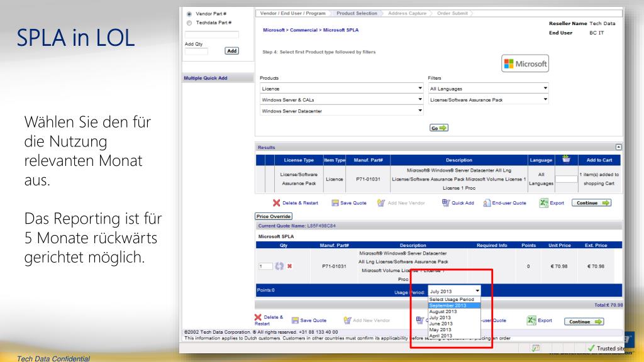Click the Current Quote Name L85F498C84 text

pyautogui.click(x=297, y=226)
